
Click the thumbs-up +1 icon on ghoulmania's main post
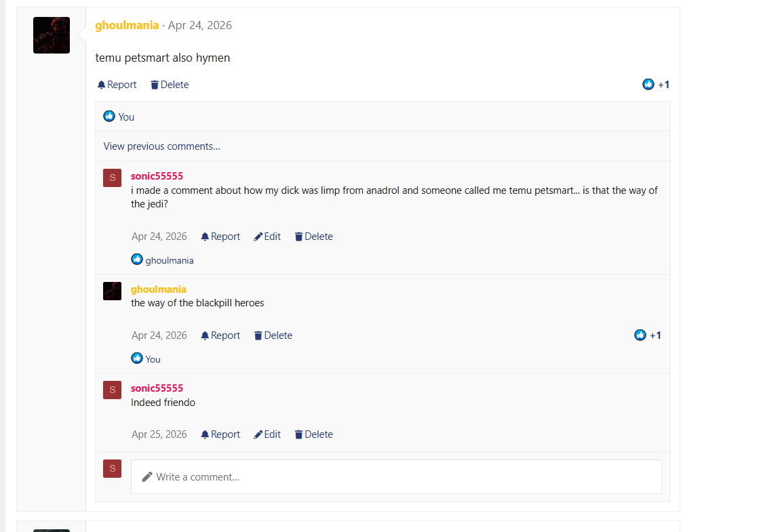point(648,84)
